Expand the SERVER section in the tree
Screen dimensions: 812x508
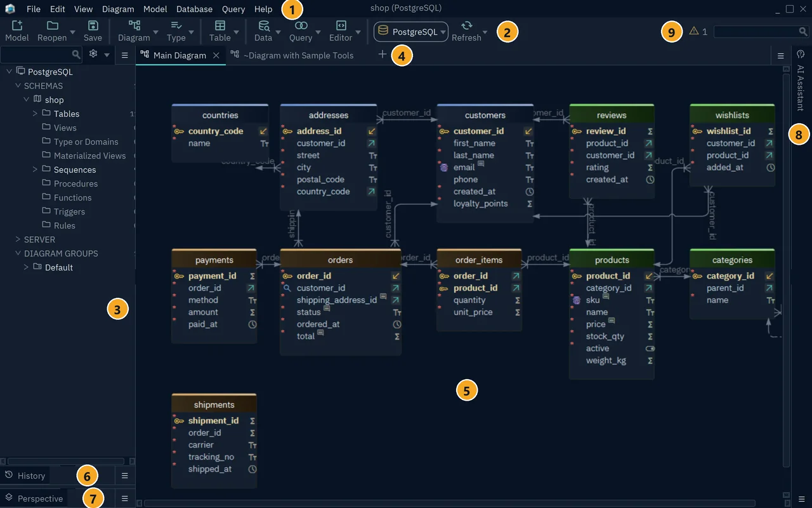pos(18,239)
